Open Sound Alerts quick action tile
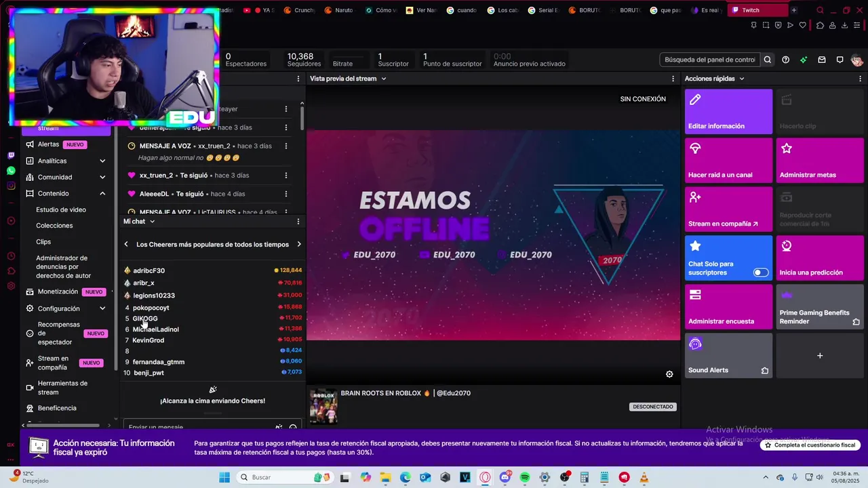The height and width of the screenshot is (488, 868). click(728, 356)
